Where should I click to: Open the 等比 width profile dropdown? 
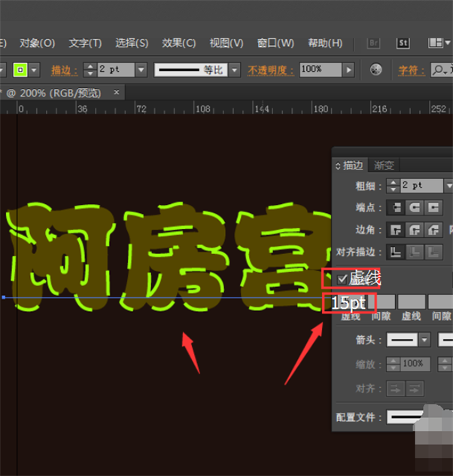pos(234,70)
